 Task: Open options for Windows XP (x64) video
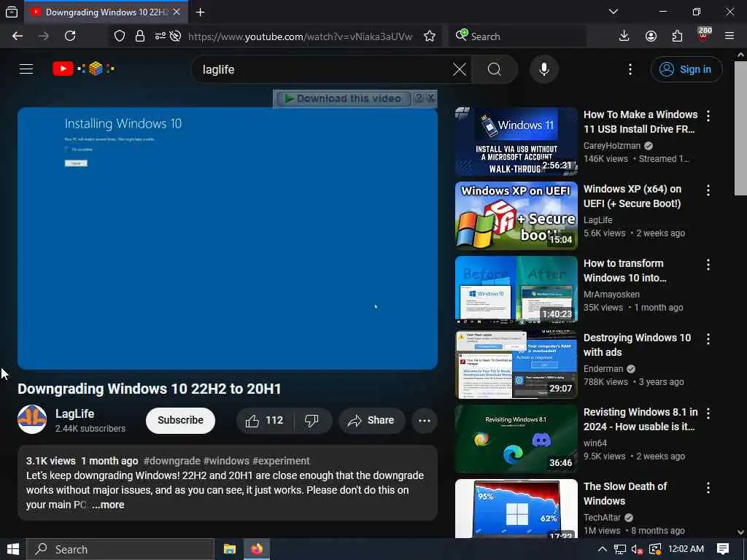pos(708,190)
